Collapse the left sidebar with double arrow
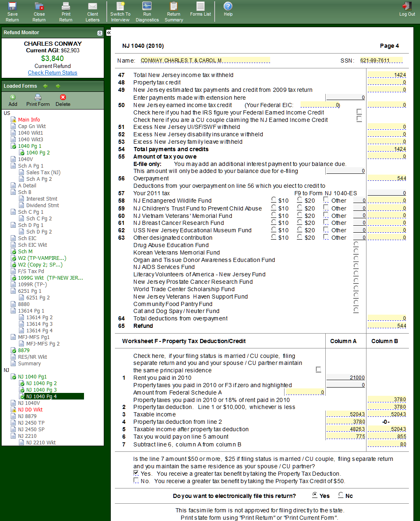Viewport: 420px width, 521px height. point(109,33)
